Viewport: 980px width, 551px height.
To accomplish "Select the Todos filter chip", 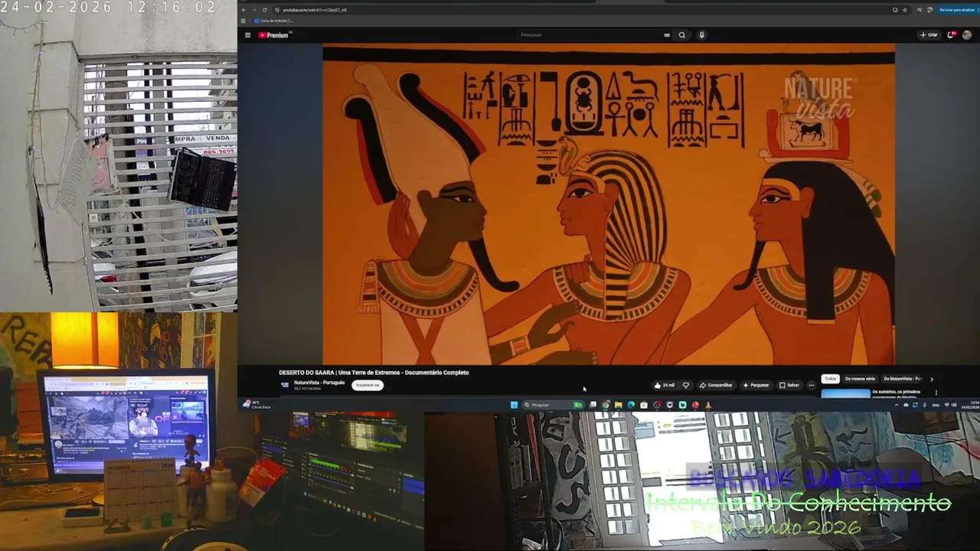I will tap(830, 379).
